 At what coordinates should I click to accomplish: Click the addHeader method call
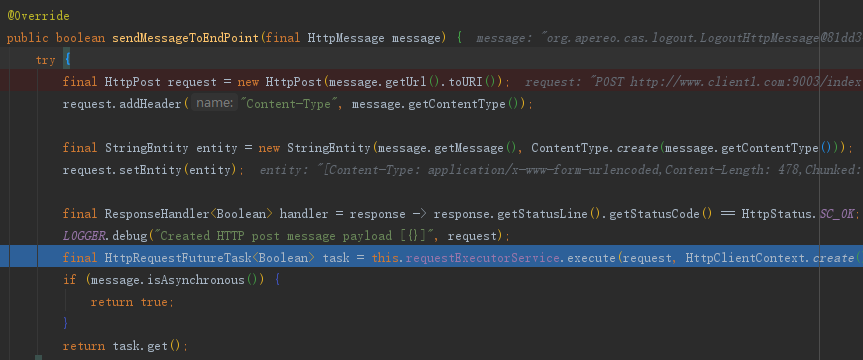150,104
